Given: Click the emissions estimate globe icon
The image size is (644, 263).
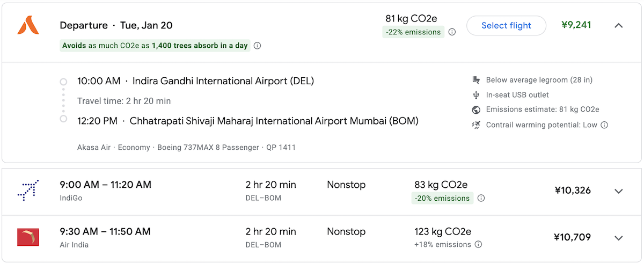Looking at the screenshot, I should (x=475, y=110).
